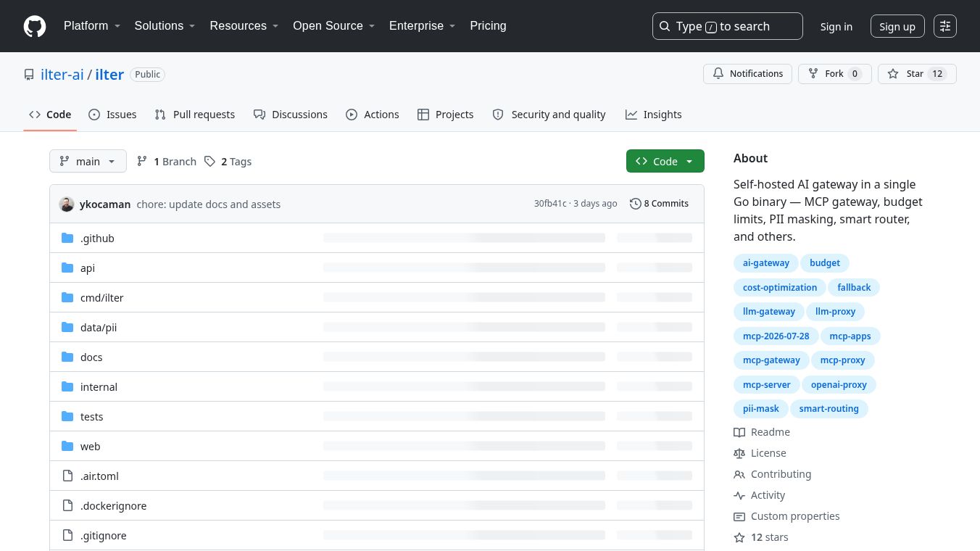Select the fallback topic tag
Viewport: 980px width, 551px height.
point(854,288)
